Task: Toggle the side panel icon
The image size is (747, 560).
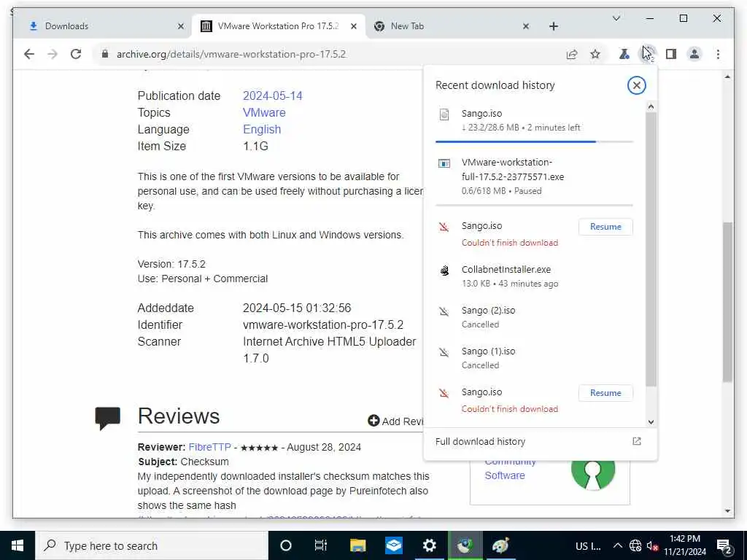Action: [x=671, y=54]
